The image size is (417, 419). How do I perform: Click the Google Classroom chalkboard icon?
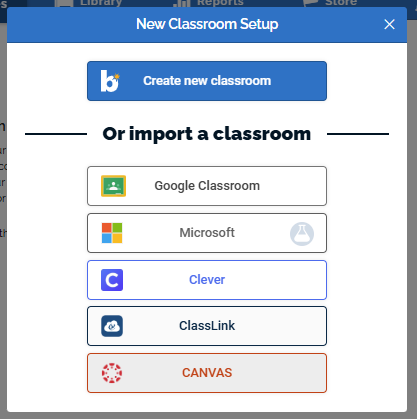tap(113, 186)
